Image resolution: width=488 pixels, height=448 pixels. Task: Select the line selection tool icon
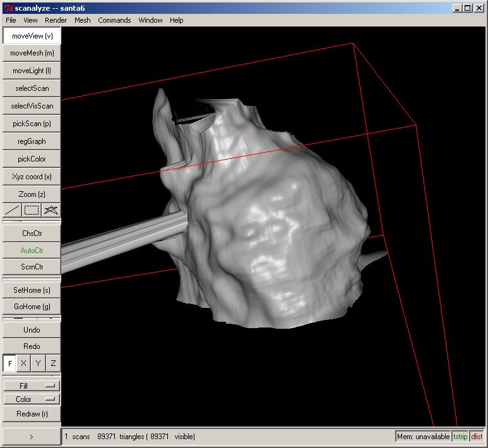12,210
